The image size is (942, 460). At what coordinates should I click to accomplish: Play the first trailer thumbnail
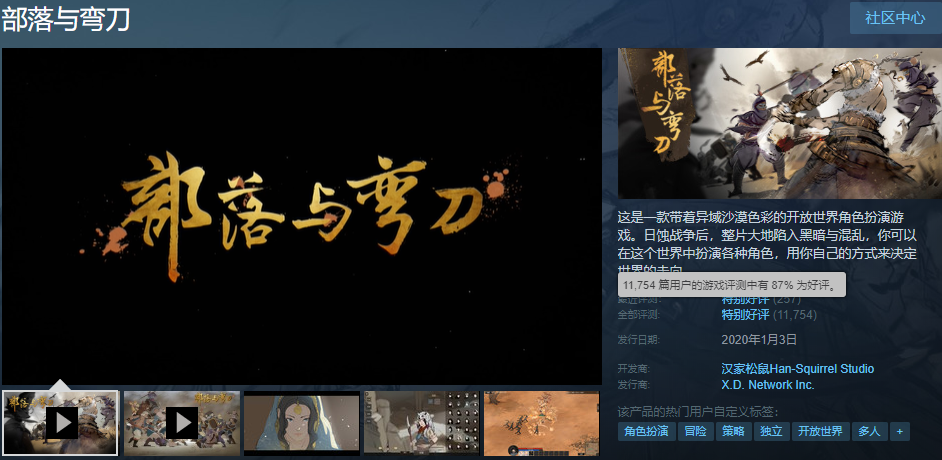[x=60, y=423]
